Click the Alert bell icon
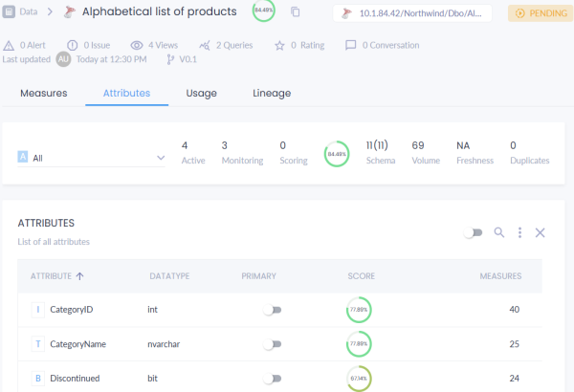Image resolution: width=574 pixels, height=392 pixels. (10, 45)
